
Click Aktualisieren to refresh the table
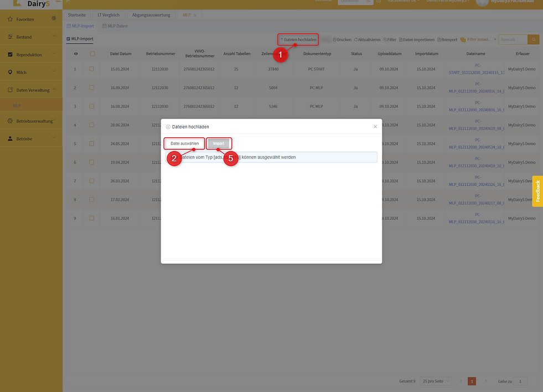tap(367, 39)
